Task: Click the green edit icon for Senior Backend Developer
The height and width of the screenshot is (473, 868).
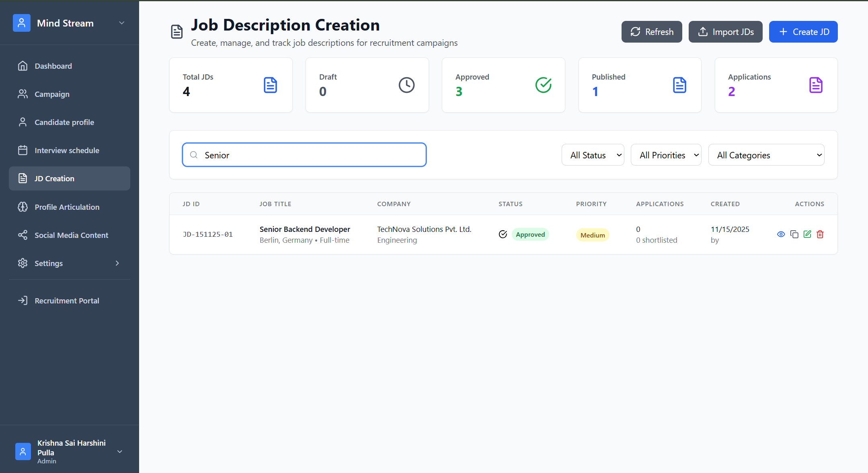Action: (807, 234)
